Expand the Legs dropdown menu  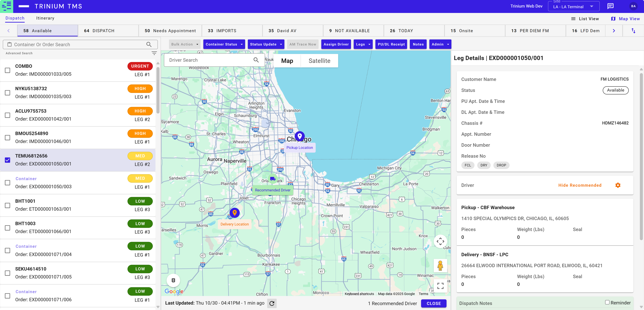coord(363,44)
